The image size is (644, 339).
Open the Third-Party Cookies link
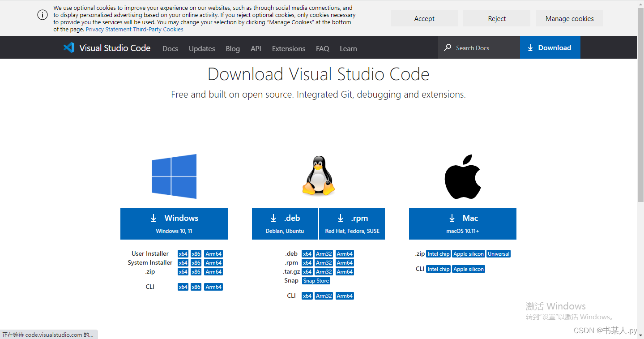pos(158,29)
